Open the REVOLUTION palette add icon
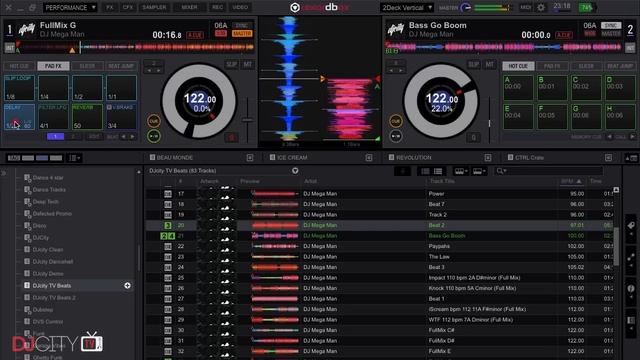The image size is (640, 360). (x=488, y=158)
